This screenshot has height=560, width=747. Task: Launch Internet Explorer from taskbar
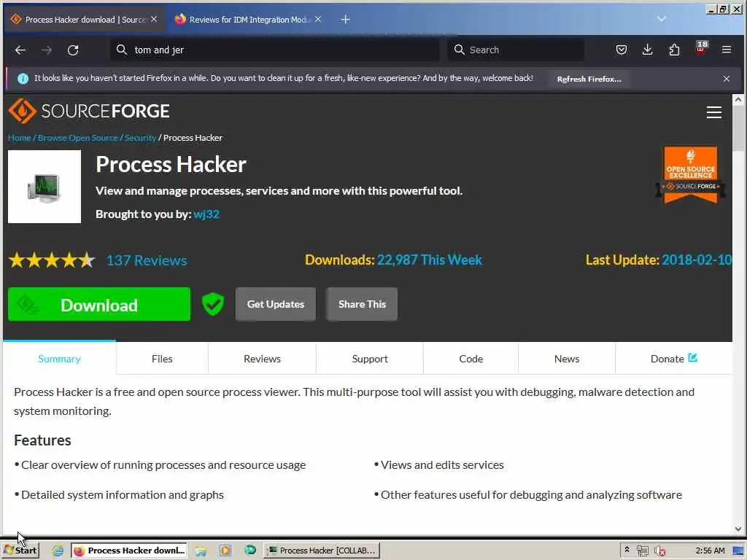pos(58,551)
